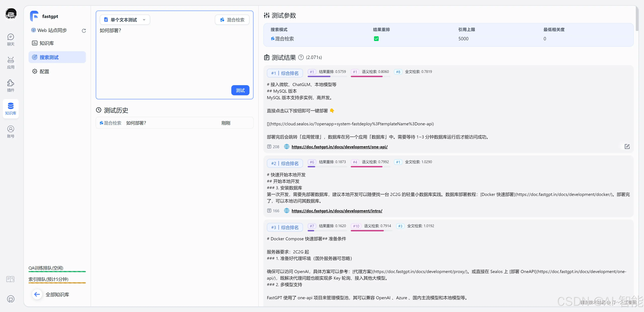This screenshot has width=644, height=312.
Task: Click the 索引排队 progress bar
Action: (x=57, y=283)
